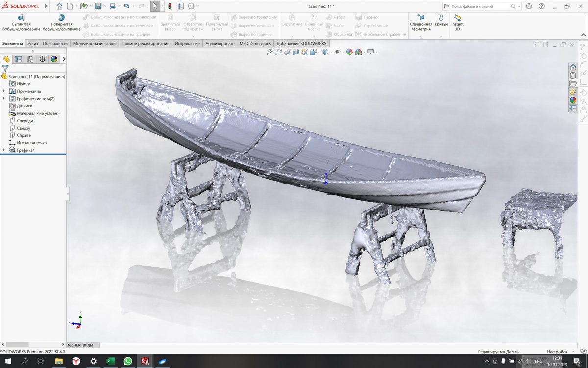This screenshot has height=368, width=588.
Task: Open the DisplayManager color sphere tab
Action: click(54, 59)
